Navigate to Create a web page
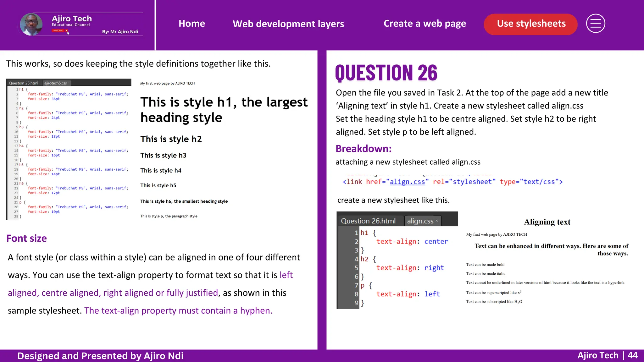Viewport: 644px width, 362px height. pos(425,24)
